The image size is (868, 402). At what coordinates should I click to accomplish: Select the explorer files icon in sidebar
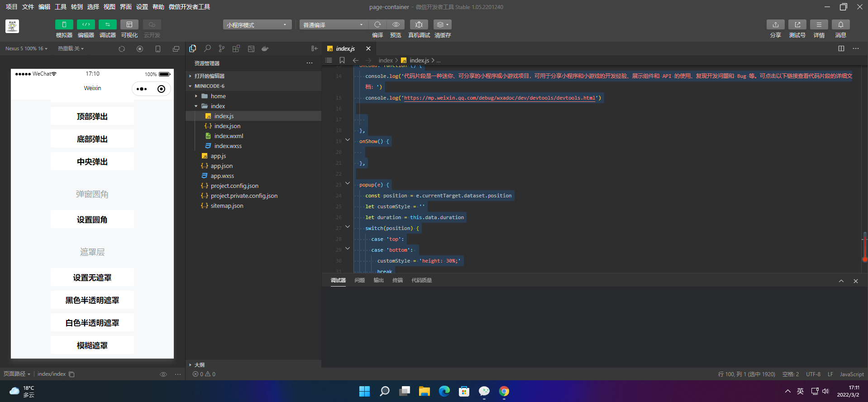tap(193, 48)
